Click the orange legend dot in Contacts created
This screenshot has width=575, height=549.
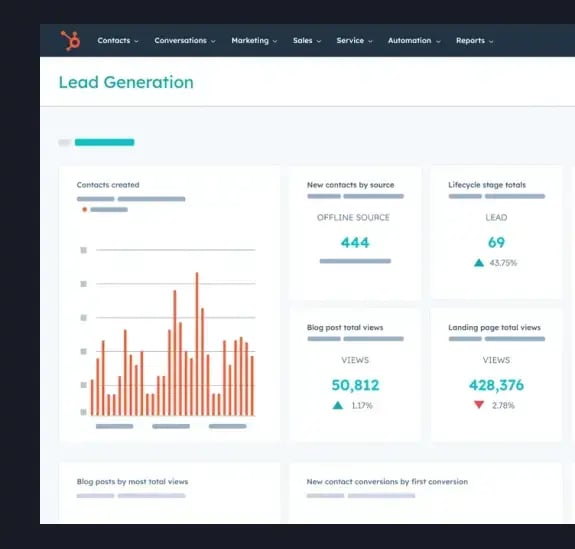point(85,209)
